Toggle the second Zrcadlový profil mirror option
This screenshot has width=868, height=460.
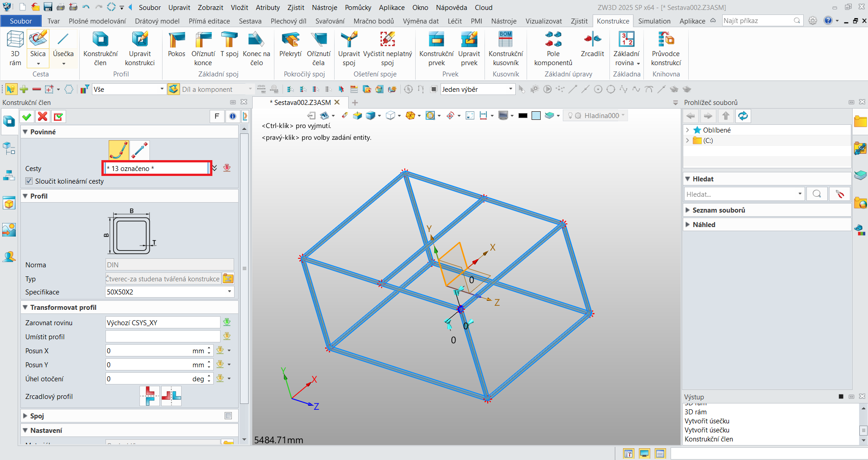click(171, 396)
